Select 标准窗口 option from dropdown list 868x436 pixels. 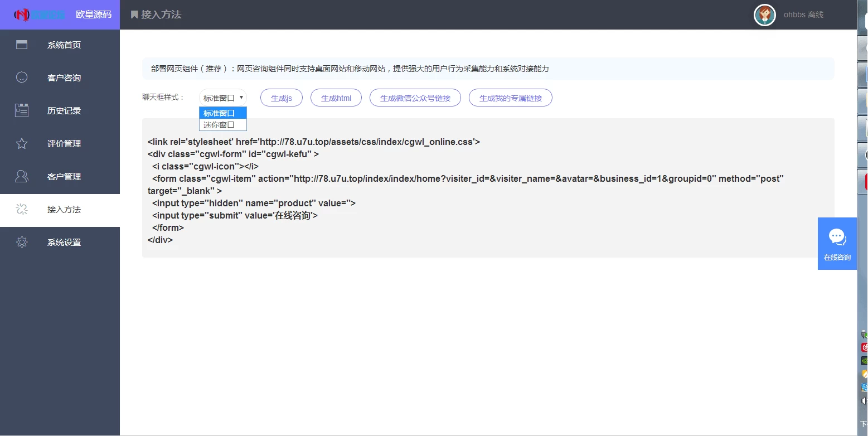point(223,113)
